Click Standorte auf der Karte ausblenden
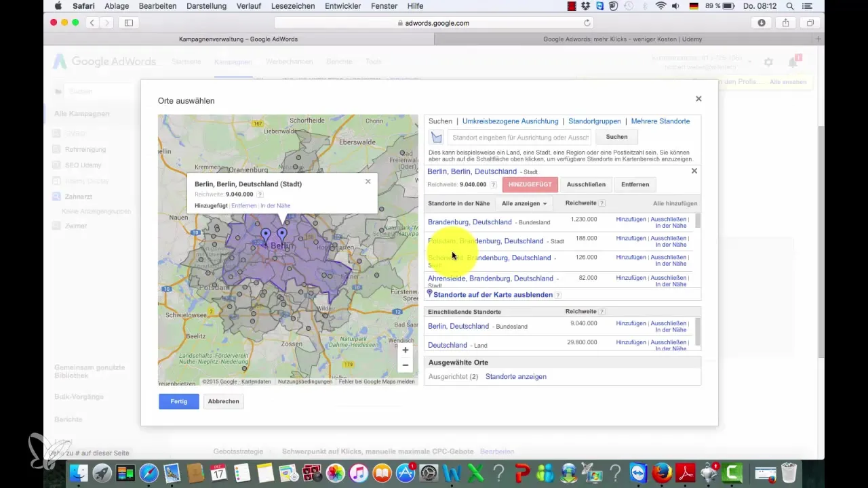The width and height of the screenshot is (868, 488). point(493,296)
